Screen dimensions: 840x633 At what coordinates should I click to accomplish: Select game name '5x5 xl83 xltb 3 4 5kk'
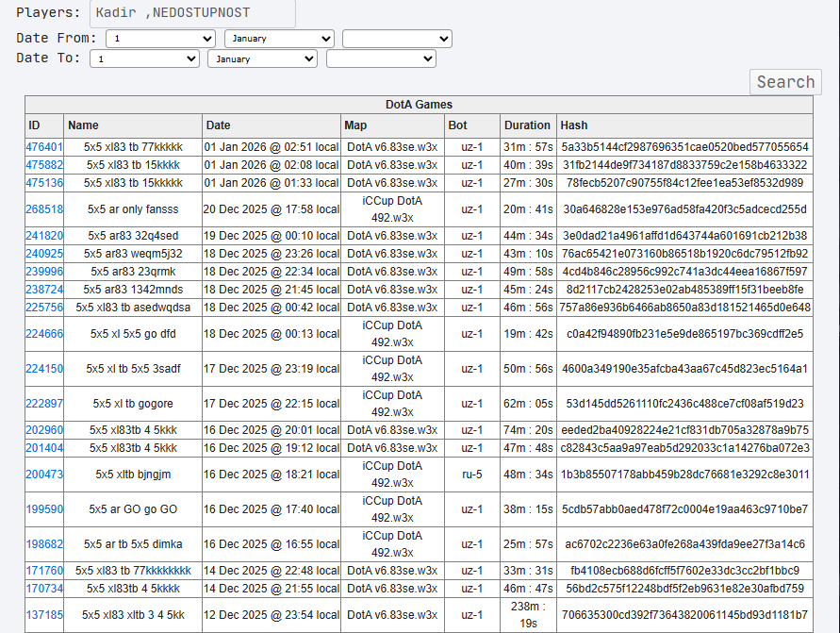(133, 615)
